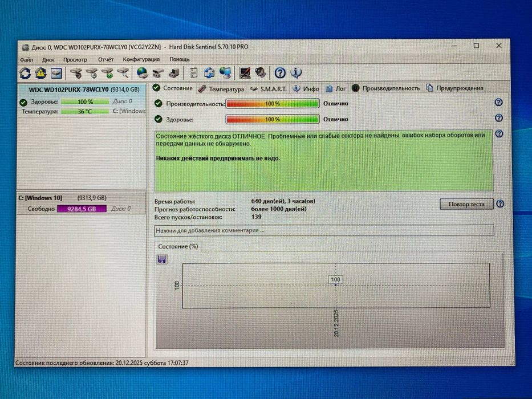532x399 pixels.
Task: Click help icon beside Здоровье Отлично row
Action: pyautogui.click(x=498, y=118)
